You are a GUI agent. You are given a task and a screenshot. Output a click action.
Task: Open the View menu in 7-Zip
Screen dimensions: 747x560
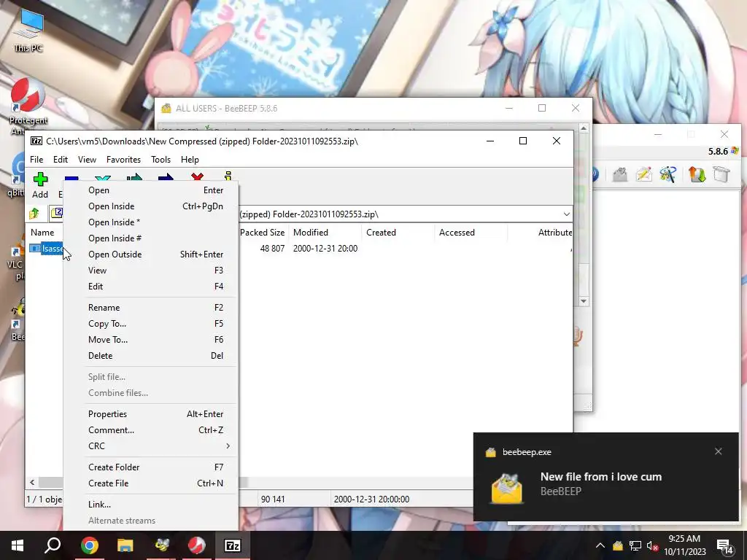pyautogui.click(x=88, y=160)
